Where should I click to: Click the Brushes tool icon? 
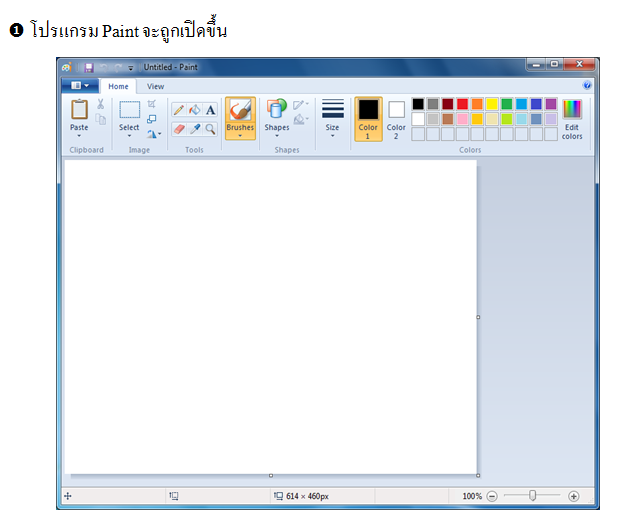coord(240,109)
